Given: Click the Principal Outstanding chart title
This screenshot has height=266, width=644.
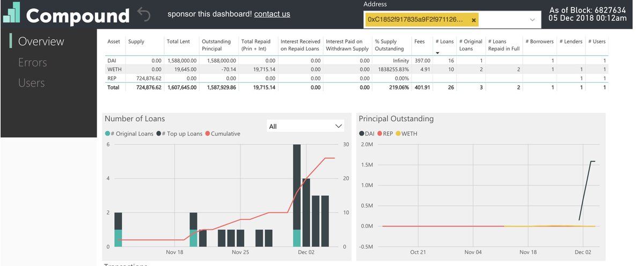Looking at the screenshot, I should [396, 119].
